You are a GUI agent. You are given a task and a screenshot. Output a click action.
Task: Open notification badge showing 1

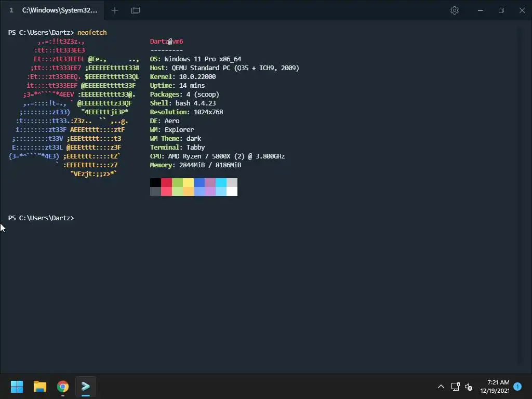[x=517, y=386]
